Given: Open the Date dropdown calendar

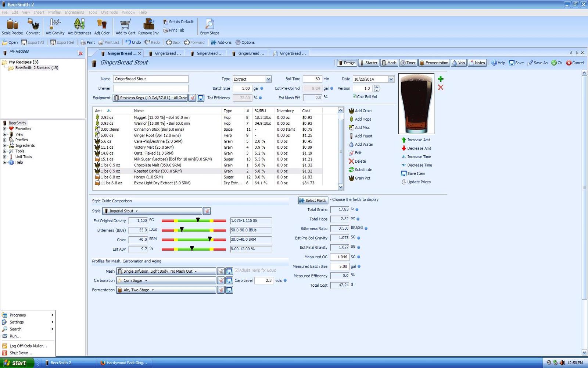Looking at the screenshot, I should click(391, 79).
